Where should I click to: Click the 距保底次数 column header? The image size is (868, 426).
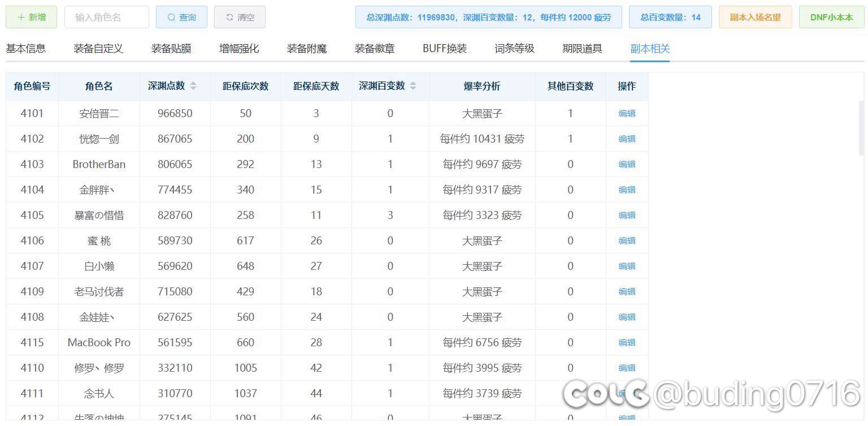(245, 86)
